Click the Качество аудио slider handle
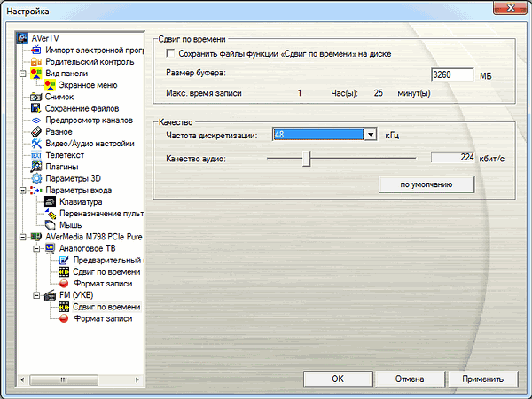This screenshot has height=399, width=532. click(307, 159)
